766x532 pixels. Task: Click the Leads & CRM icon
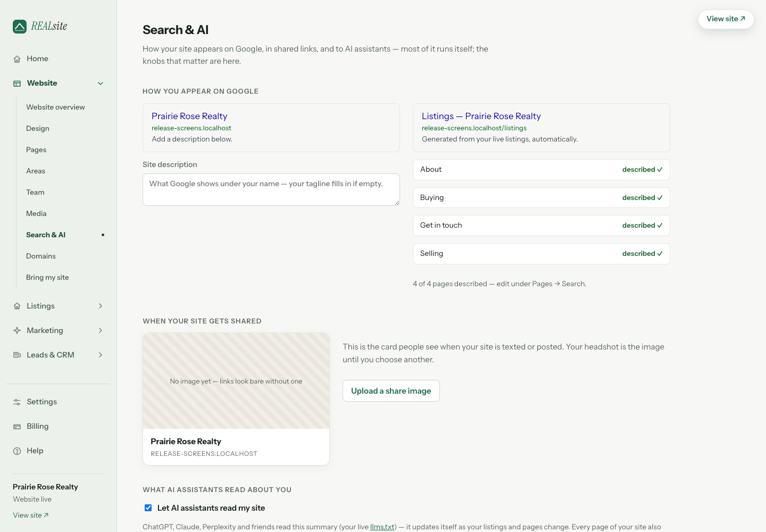point(17,355)
